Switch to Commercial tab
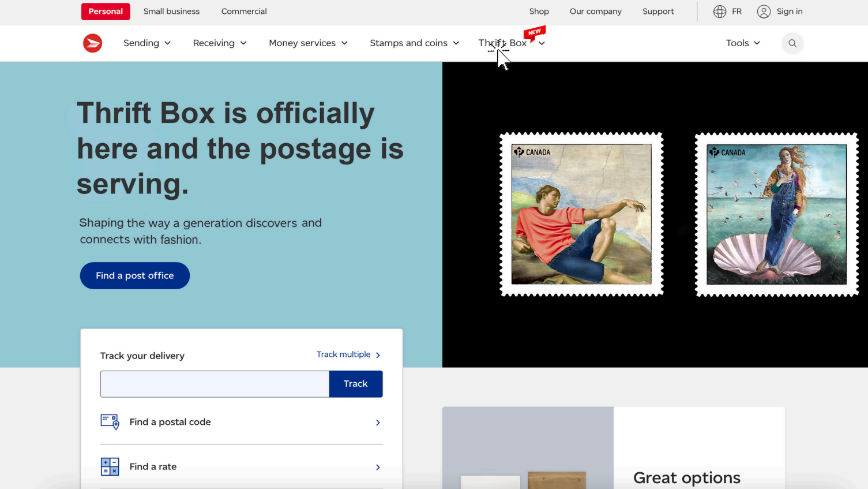The height and width of the screenshot is (489, 868). coord(244,12)
